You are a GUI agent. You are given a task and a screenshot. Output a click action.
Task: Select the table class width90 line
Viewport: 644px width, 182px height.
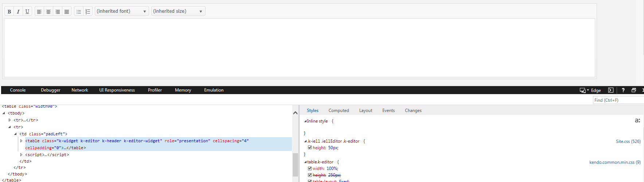tap(30, 106)
